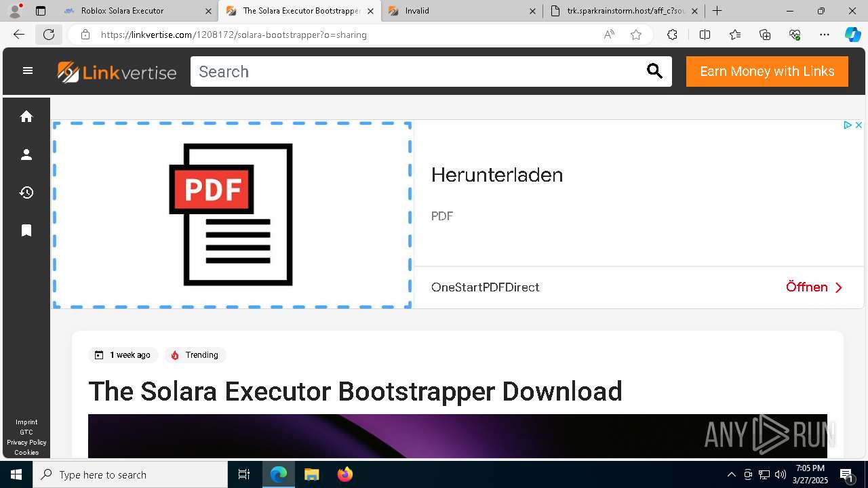Screen dimensions: 868x488
Task: Open File Explorer from taskbar
Action: (x=311, y=474)
